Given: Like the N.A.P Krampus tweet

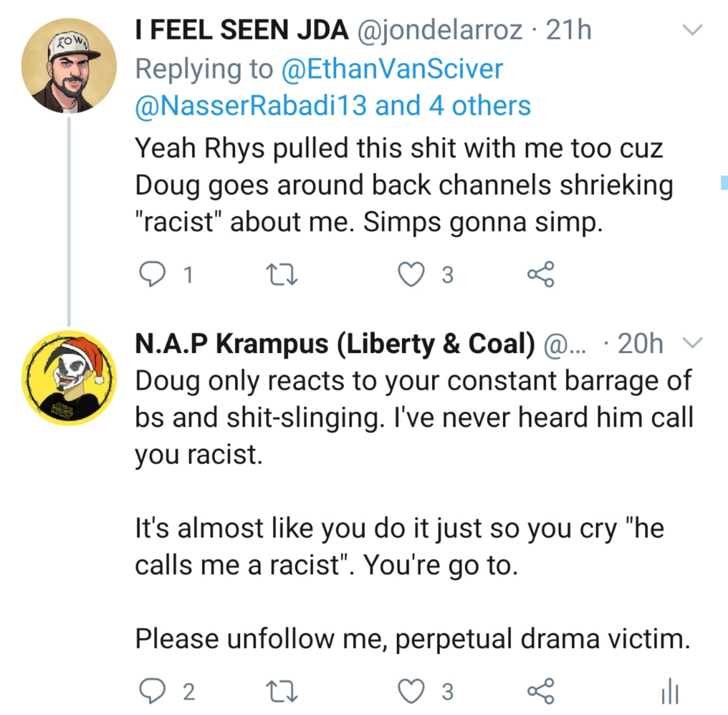Looking at the screenshot, I should pyautogui.click(x=411, y=692).
